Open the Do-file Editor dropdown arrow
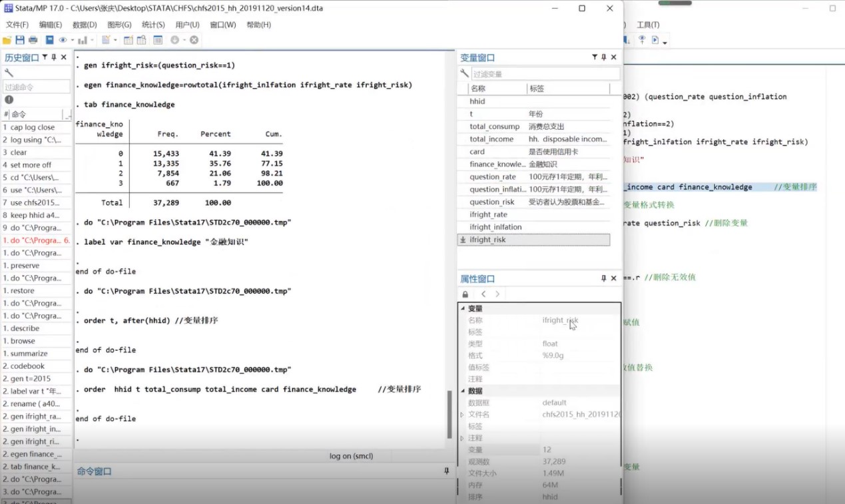The image size is (845, 504). coord(115,40)
